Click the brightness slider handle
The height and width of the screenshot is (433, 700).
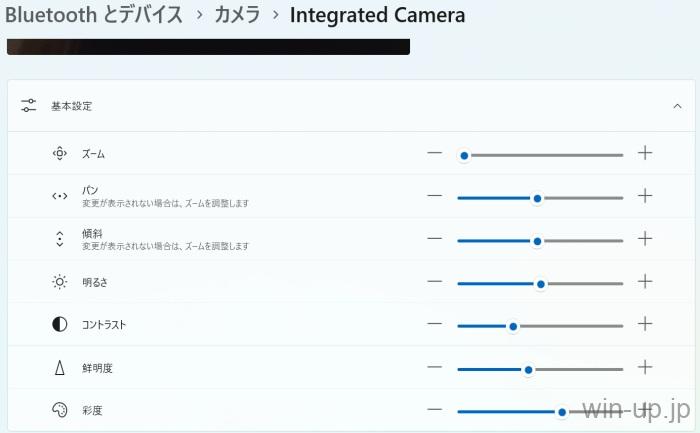coord(541,284)
